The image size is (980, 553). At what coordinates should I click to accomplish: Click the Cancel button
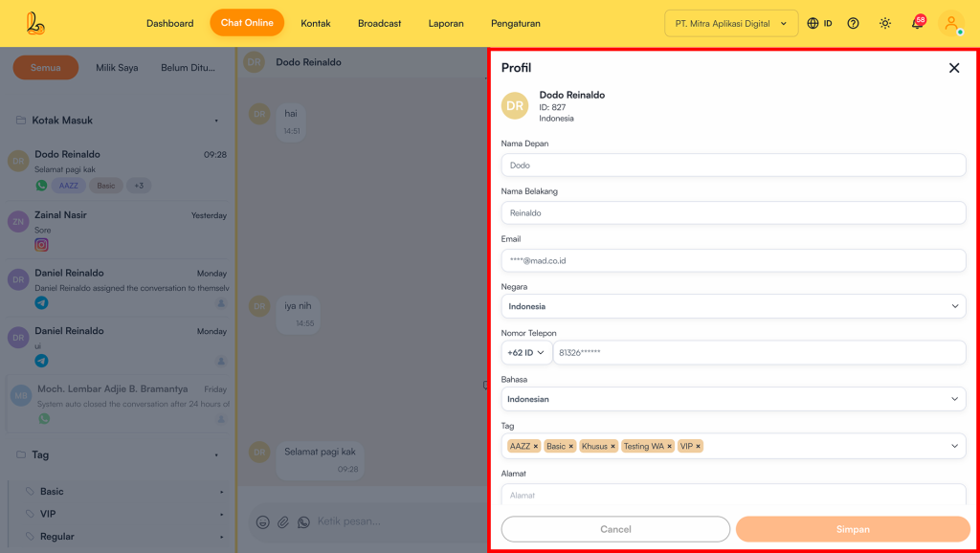pos(615,529)
